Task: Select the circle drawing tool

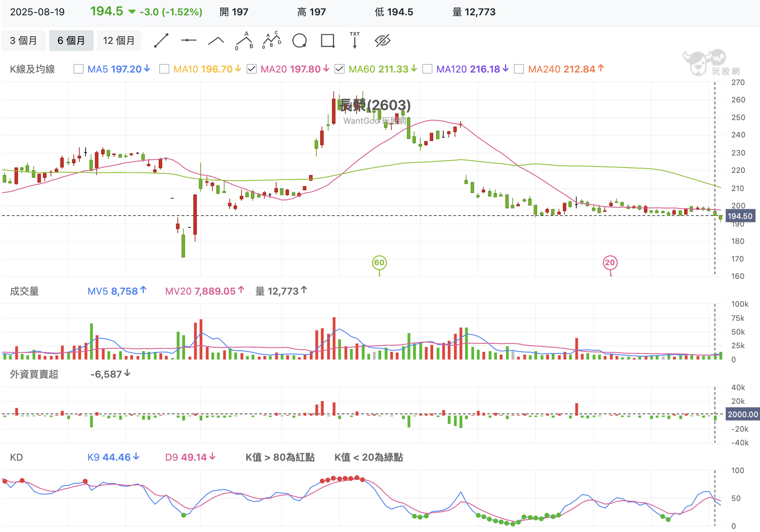Action: point(299,41)
